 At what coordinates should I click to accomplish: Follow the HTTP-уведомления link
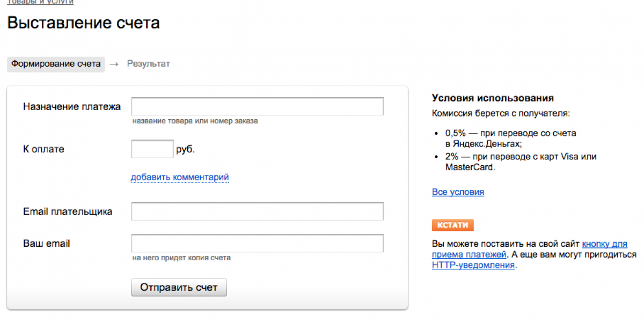473,265
